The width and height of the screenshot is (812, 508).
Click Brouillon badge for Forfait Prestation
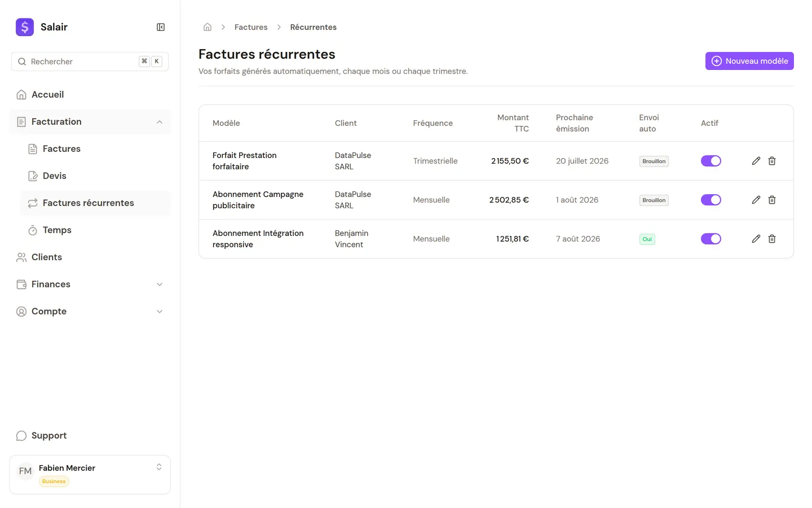(654, 161)
